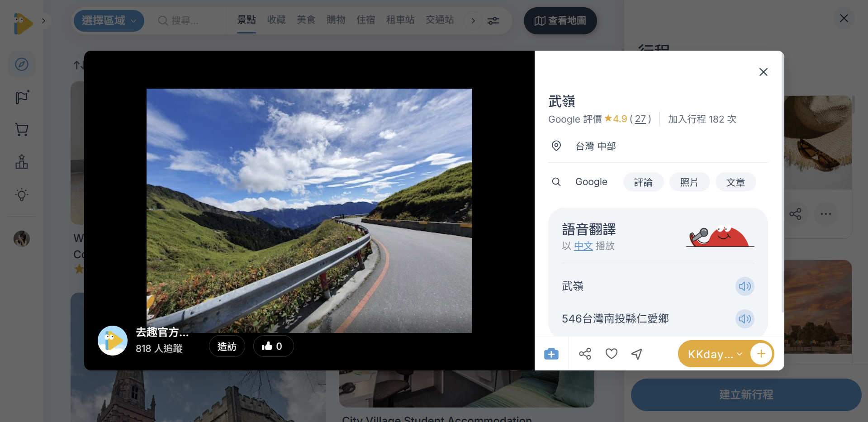Click the 評論 chip

[x=643, y=182]
